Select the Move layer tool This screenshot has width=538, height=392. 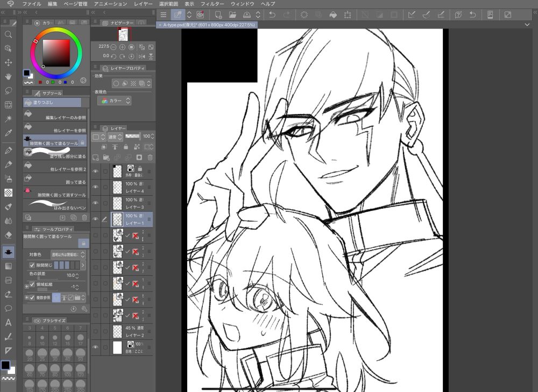(x=9, y=62)
